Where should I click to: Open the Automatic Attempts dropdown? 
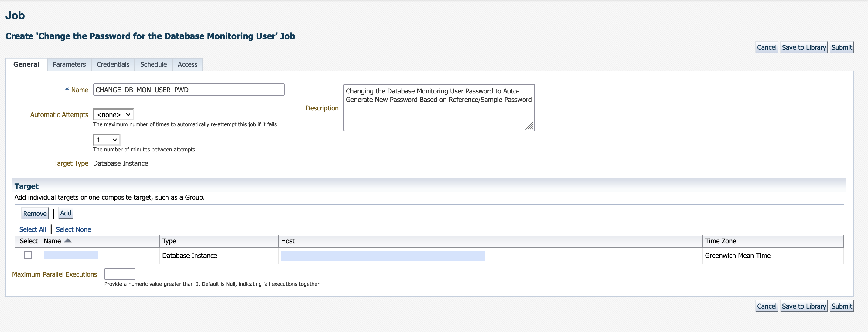[114, 115]
